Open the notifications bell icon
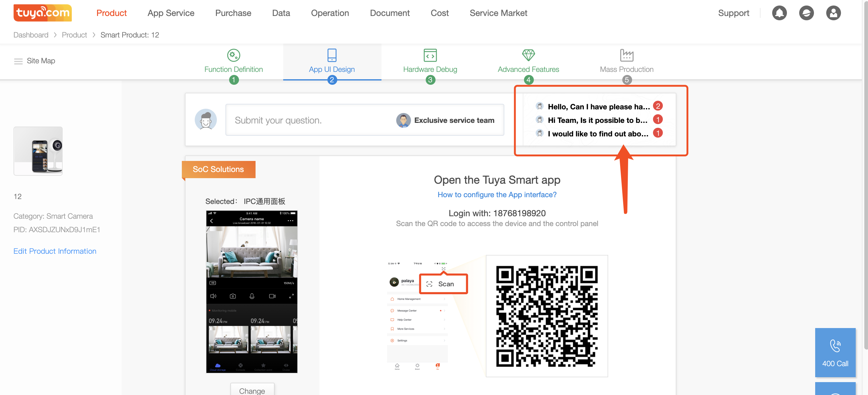This screenshot has width=868, height=395. [779, 13]
